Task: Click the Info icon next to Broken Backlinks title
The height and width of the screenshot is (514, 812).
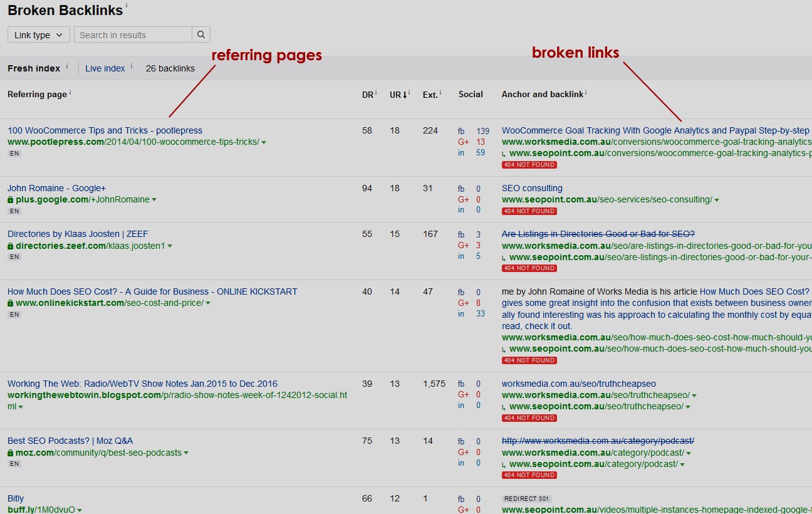Action: point(127,6)
